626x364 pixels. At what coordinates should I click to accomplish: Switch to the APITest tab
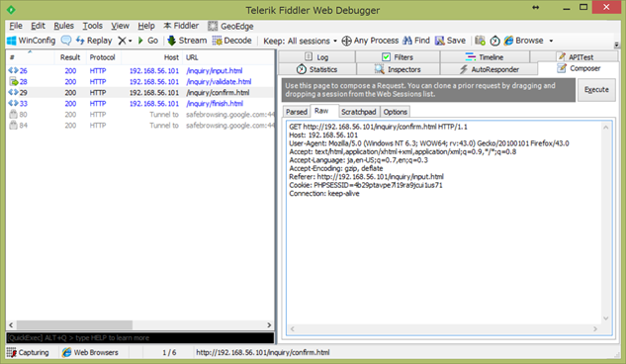click(575, 56)
